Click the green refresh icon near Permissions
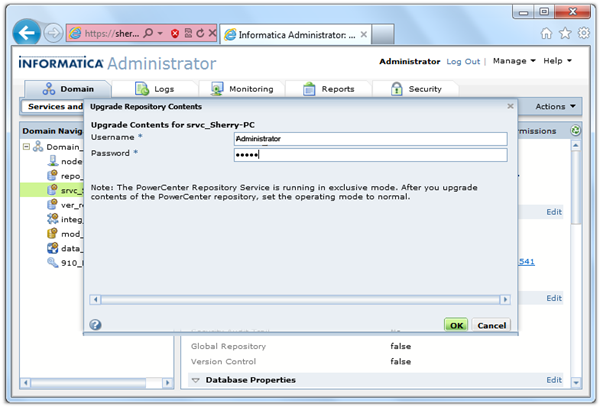 [x=576, y=130]
